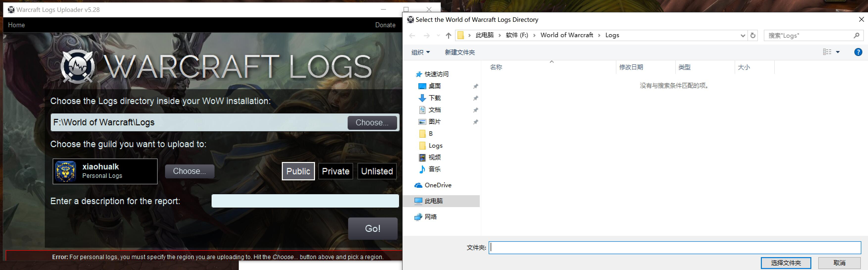Set report visibility to Unlisted
This screenshot has width=868, height=270.
[377, 171]
